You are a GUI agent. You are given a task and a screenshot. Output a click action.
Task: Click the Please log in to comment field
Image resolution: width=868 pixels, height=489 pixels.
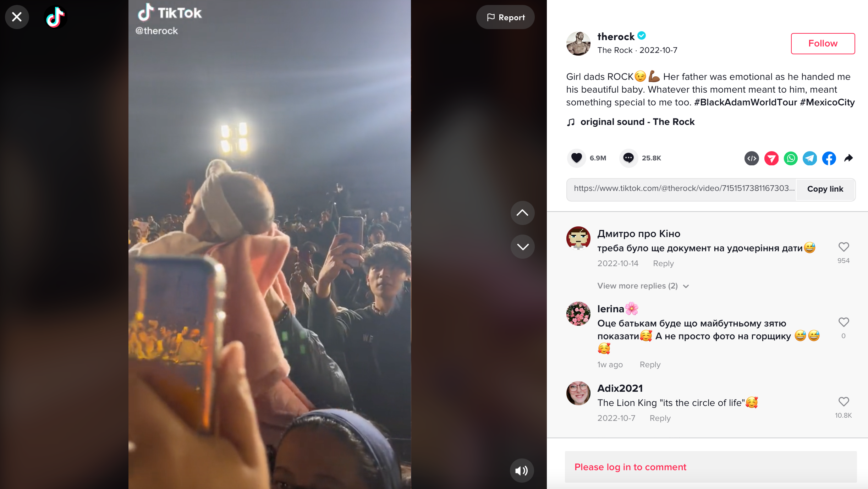710,467
